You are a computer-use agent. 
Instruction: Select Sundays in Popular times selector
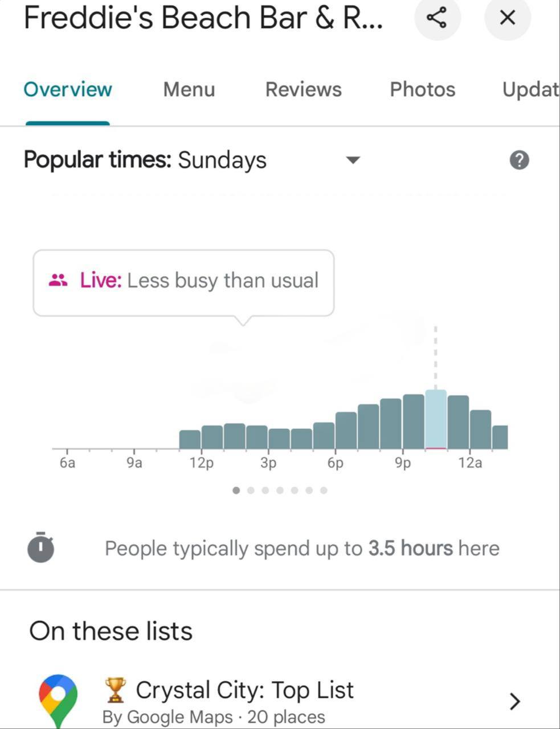pos(222,160)
